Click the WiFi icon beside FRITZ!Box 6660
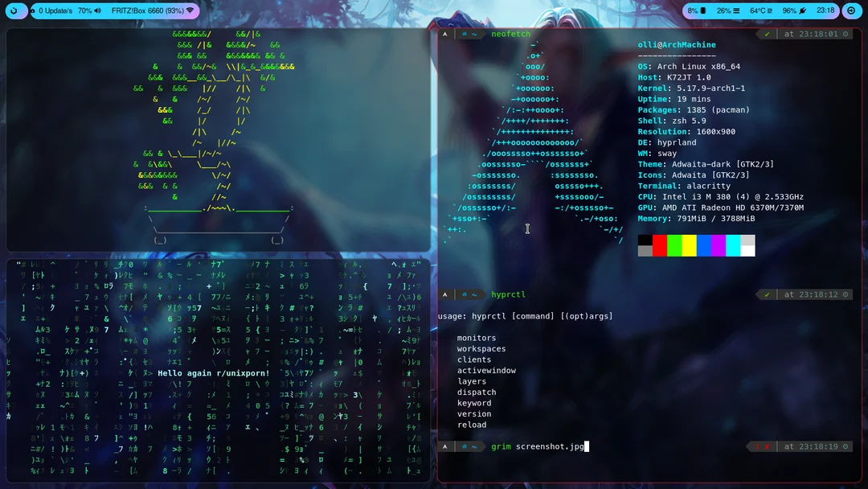868x489 pixels. click(x=190, y=10)
